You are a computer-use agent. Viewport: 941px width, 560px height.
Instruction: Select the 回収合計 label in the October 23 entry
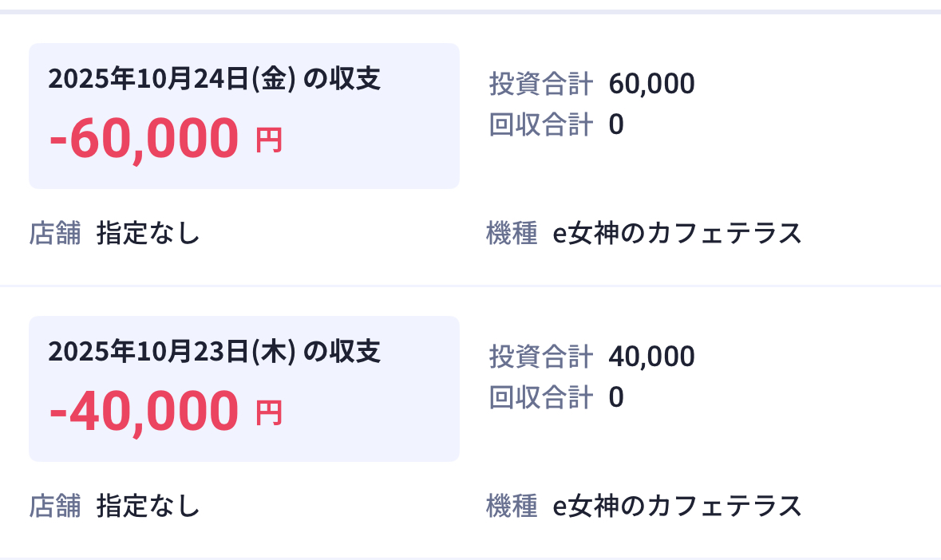point(540,397)
